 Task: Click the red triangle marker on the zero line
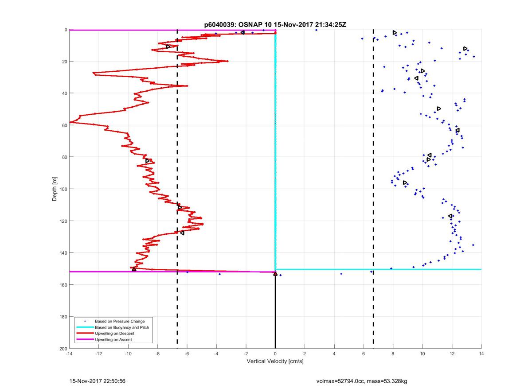275,274
